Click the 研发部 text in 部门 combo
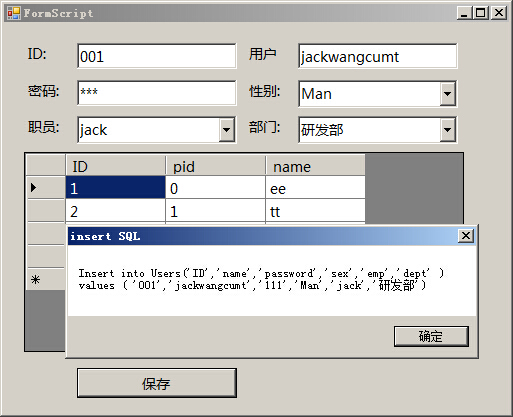The image size is (513, 417). click(x=322, y=130)
